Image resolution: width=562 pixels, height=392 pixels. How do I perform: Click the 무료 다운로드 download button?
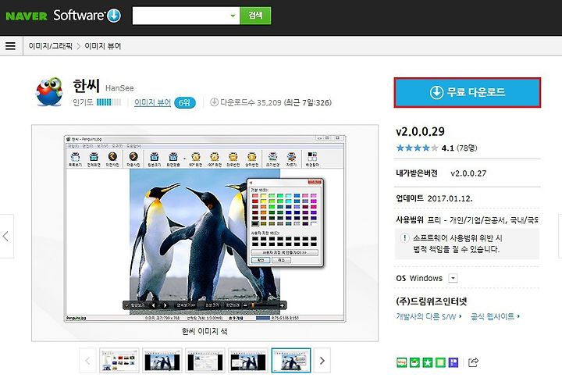pos(468,92)
